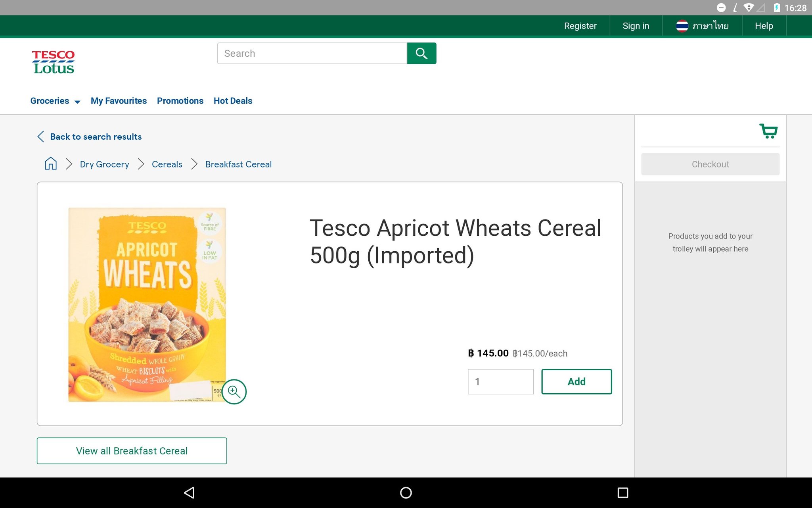Add the cereal to trolley
Screen dimensions: 812x508
(x=576, y=381)
